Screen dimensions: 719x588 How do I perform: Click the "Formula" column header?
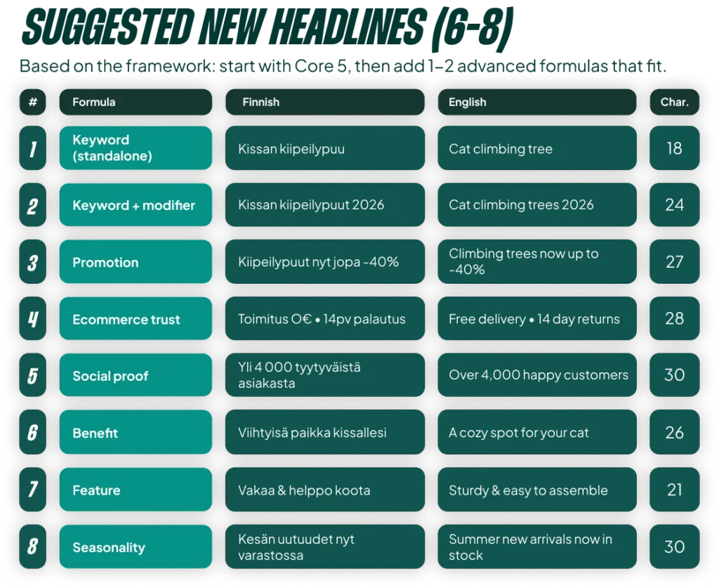click(136, 102)
